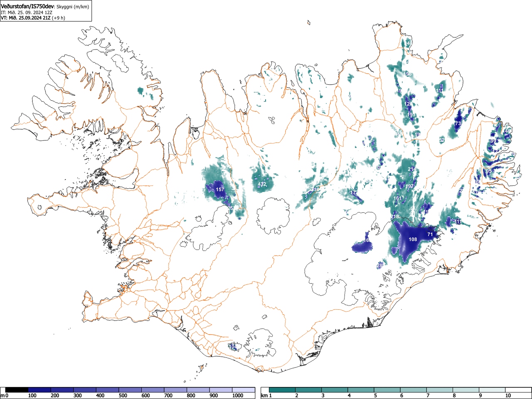This screenshot has height=399, width=532.
Task: Click the 900–1000 m legend swatch
Action: coord(221,390)
